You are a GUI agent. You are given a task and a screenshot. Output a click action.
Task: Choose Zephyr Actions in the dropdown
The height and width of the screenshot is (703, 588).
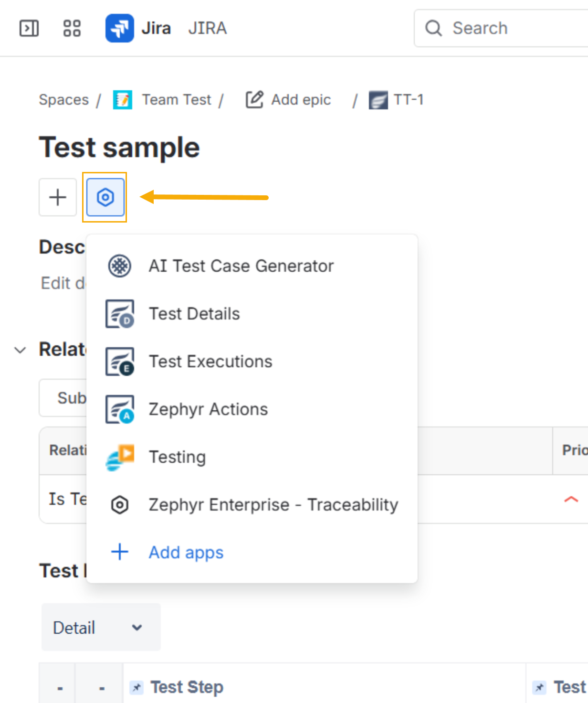[252, 409]
